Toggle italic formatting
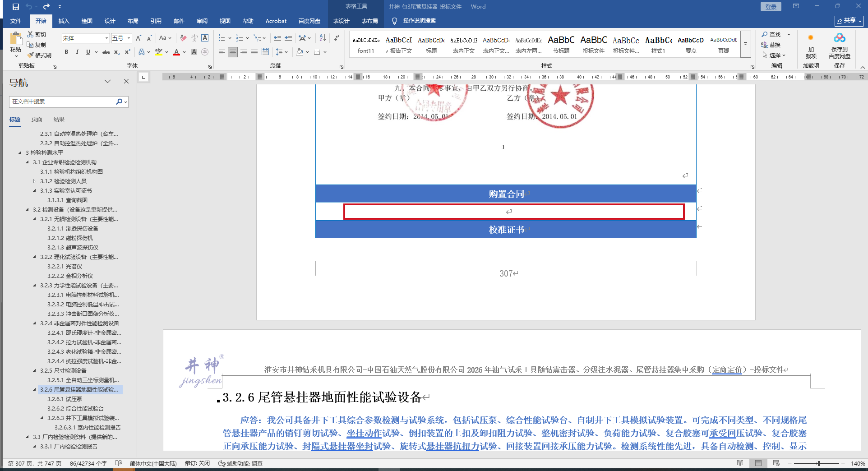 coord(77,52)
